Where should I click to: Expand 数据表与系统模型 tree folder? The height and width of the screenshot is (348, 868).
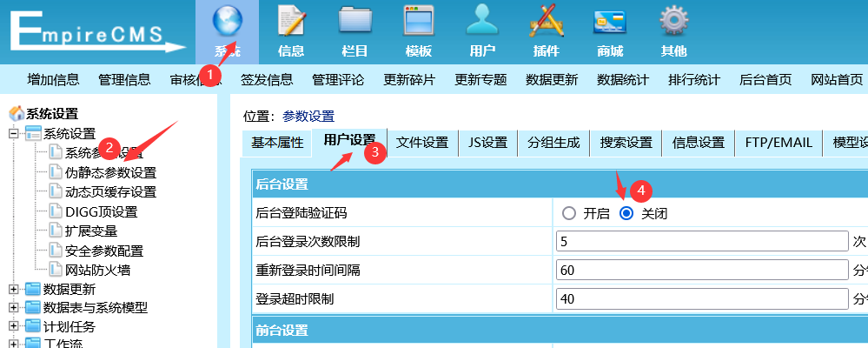(x=14, y=308)
